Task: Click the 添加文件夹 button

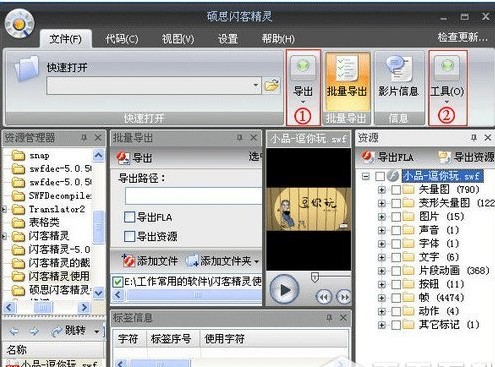Action: pos(219,261)
